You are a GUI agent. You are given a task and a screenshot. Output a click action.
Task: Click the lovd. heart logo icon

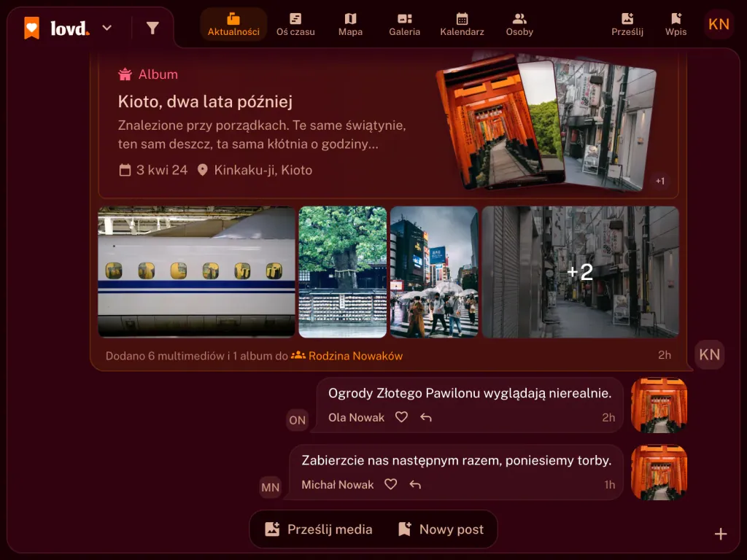pyautogui.click(x=32, y=28)
